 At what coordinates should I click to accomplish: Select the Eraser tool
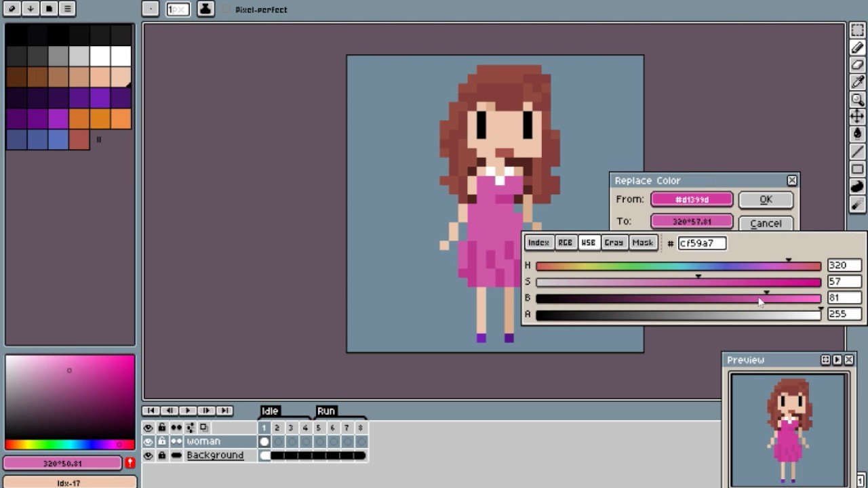click(x=857, y=66)
